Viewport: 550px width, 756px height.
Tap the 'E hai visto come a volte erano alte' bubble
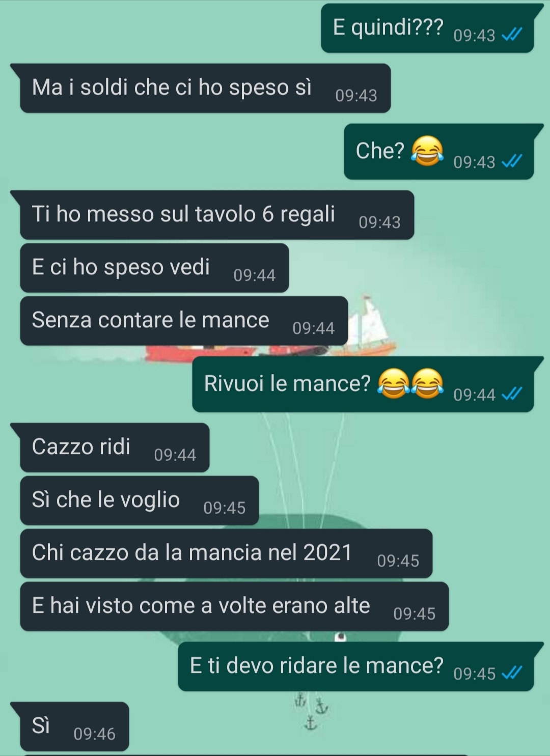click(x=234, y=606)
